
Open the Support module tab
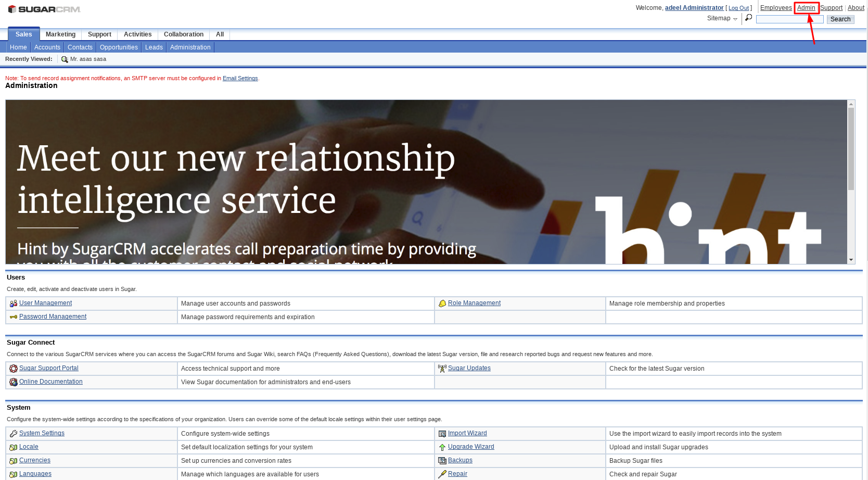99,34
